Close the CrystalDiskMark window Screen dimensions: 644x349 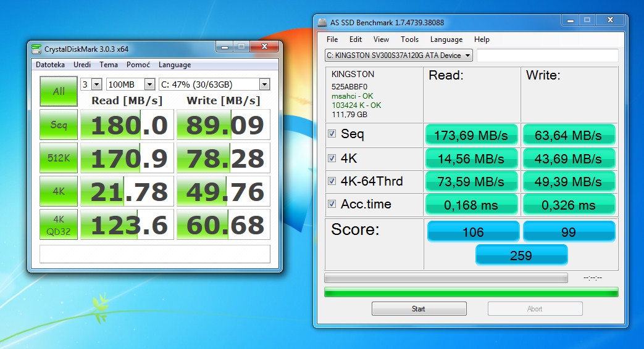tap(267, 47)
